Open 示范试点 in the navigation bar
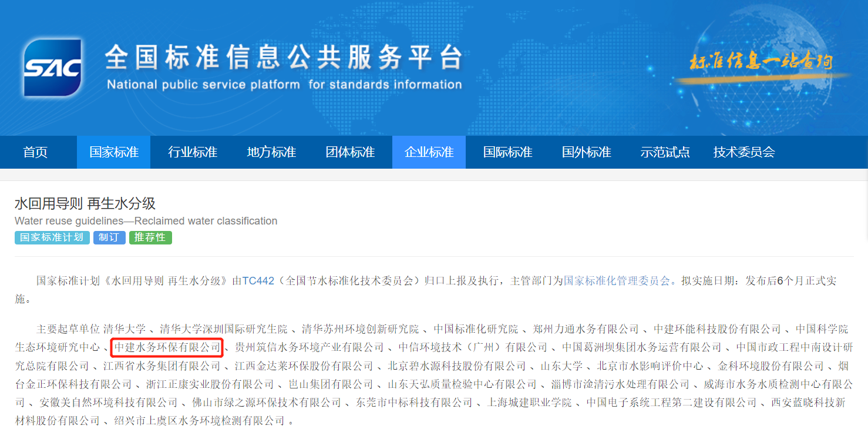Viewport: 868px width, 439px height. [x=665, y=152]
